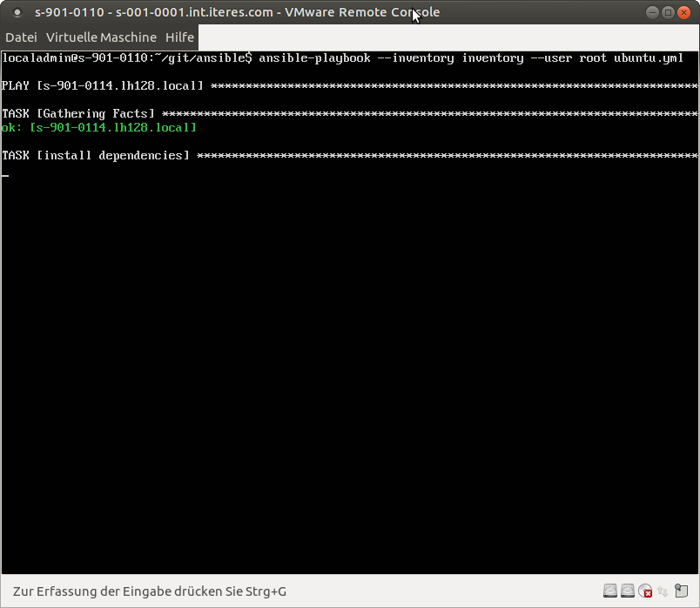Click the network adapter arrows icon

click(663, 591)
